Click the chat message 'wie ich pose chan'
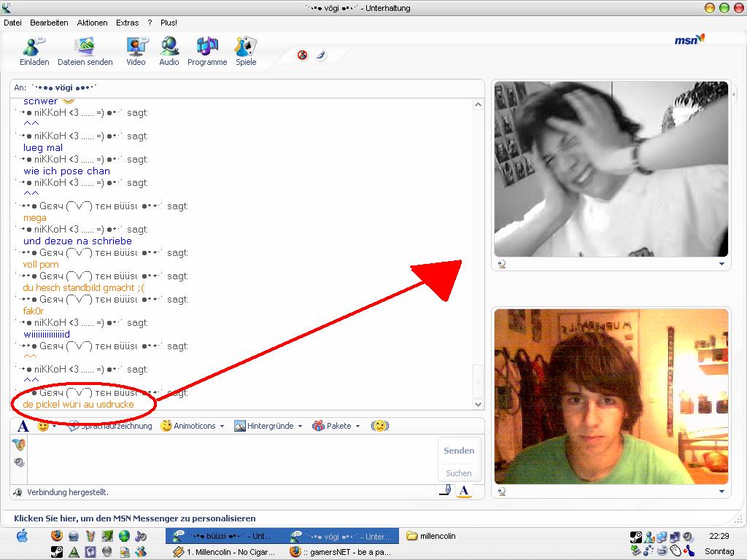The width and height of the screenshot is (747, 560). [x=66, y=171]
